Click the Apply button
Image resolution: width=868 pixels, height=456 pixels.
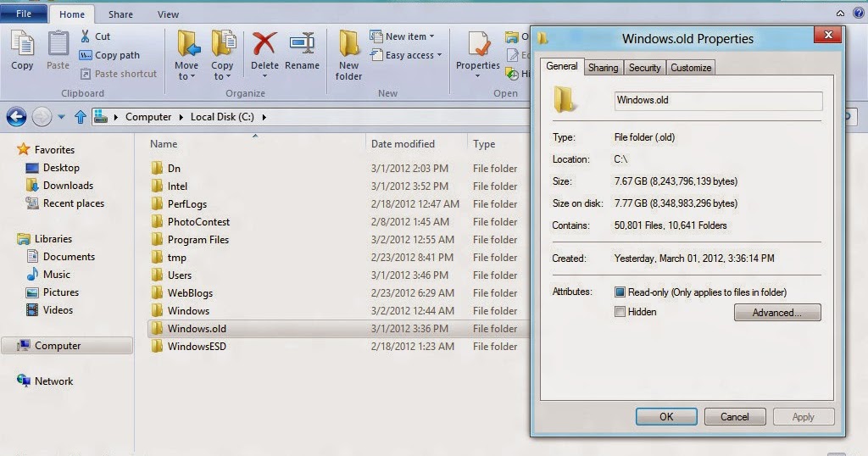[804, 417]
